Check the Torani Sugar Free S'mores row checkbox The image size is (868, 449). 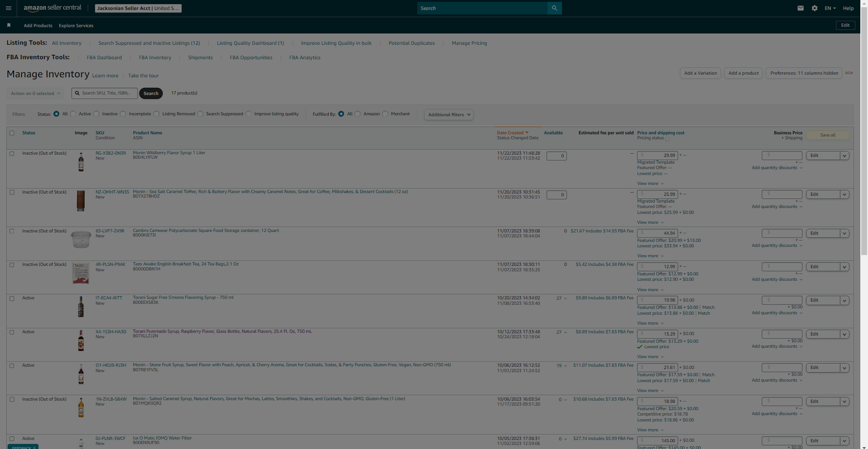(x=12, y=298)
